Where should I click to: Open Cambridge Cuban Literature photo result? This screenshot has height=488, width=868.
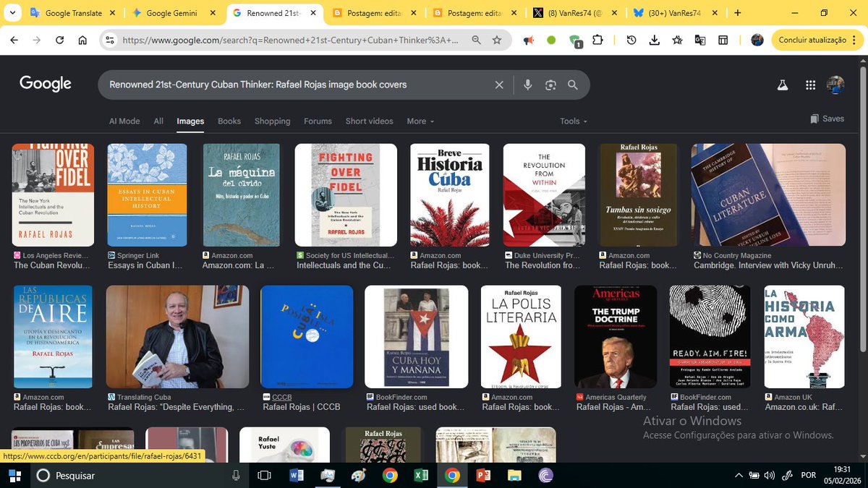click(x=768, y=195)
